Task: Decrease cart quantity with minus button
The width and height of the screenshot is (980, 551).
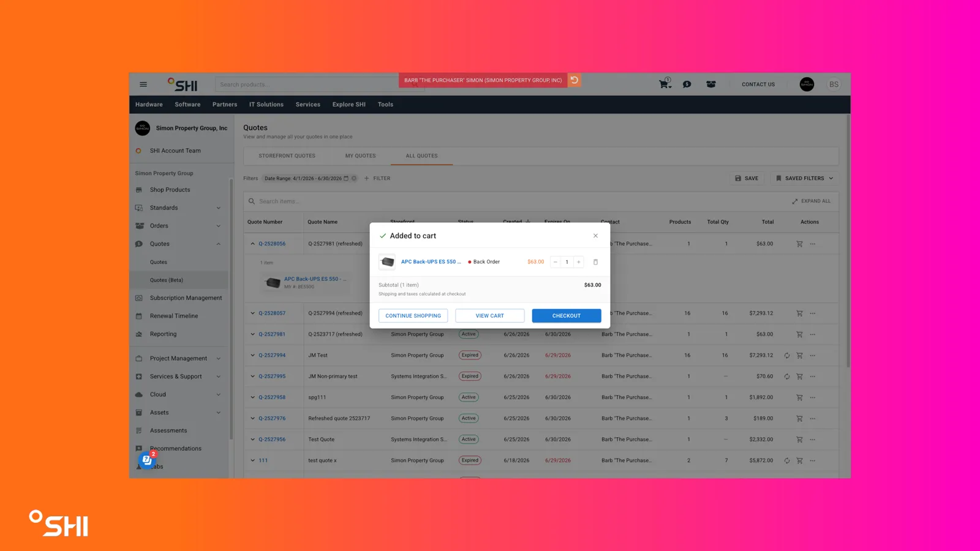Action: pyautogui.click(x=556, y=262)
